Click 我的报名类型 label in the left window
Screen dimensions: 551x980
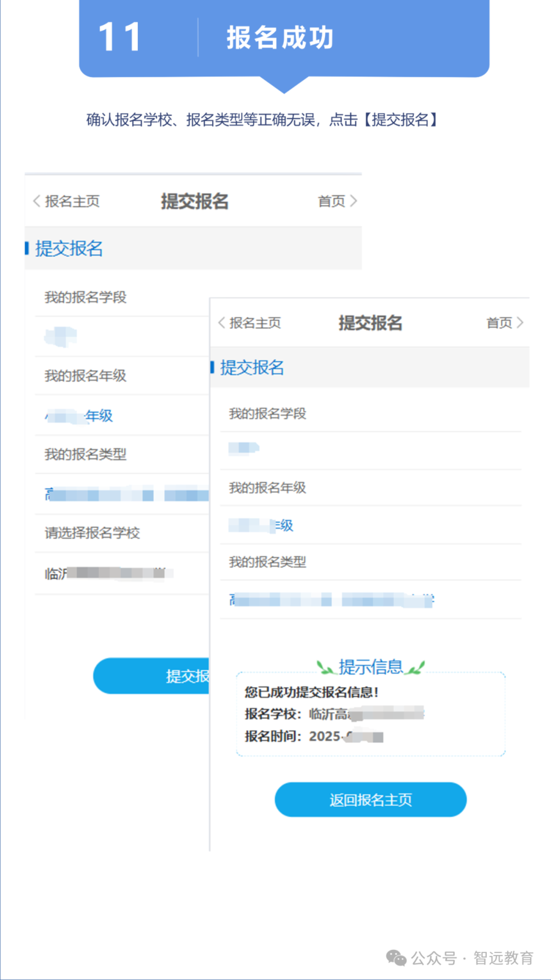point(85,454)
